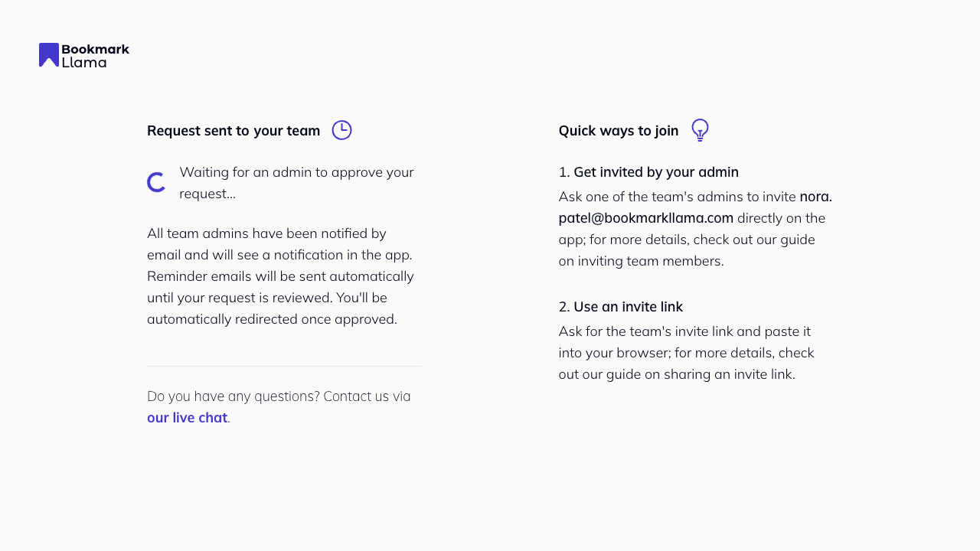Click the purple loading spinner
The image size is (980, 551).
156,182
